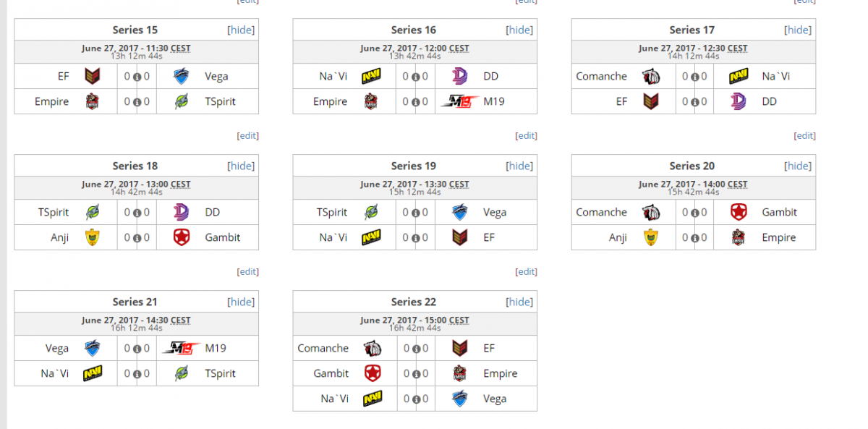Click the Na`Vi logo in Series 22
This screenshot has height=429, width=868.
click(x=372, y=399)
